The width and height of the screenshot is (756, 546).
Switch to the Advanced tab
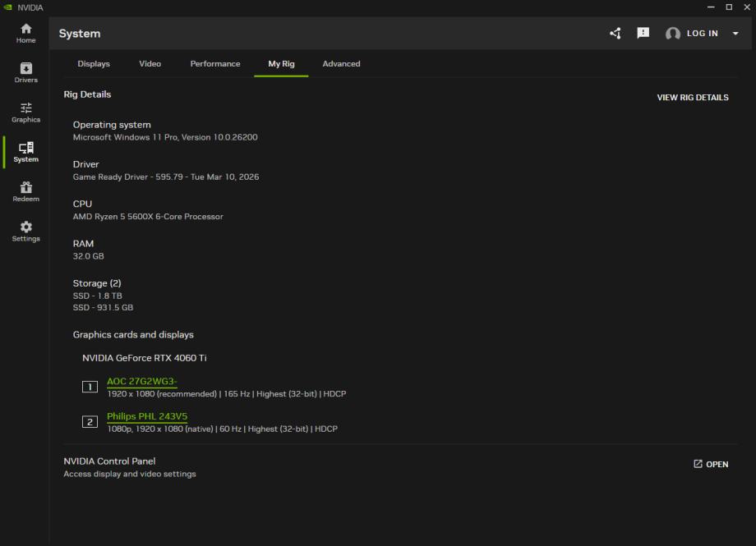pos(341,63)
